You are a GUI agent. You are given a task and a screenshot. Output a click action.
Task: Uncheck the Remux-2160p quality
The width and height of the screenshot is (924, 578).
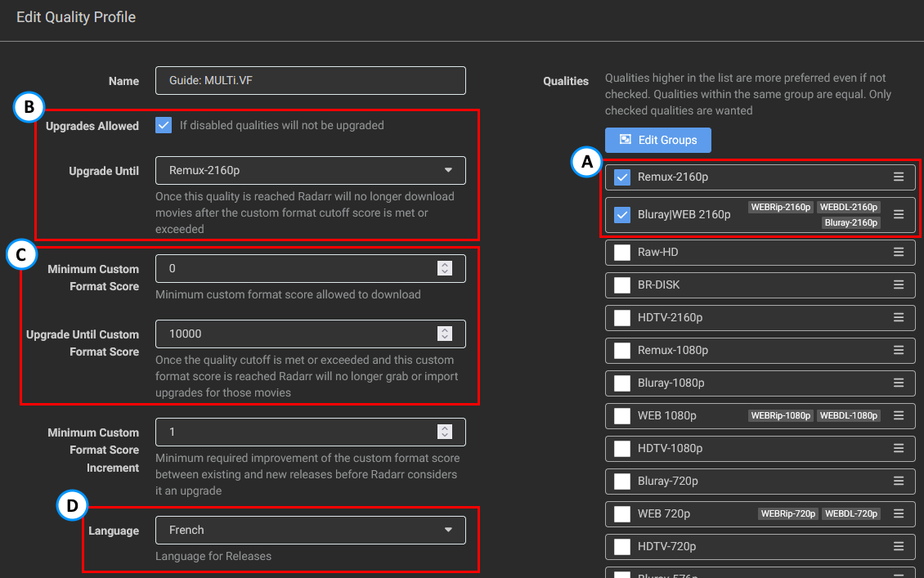pyautogui.click(x=622, y=177)
